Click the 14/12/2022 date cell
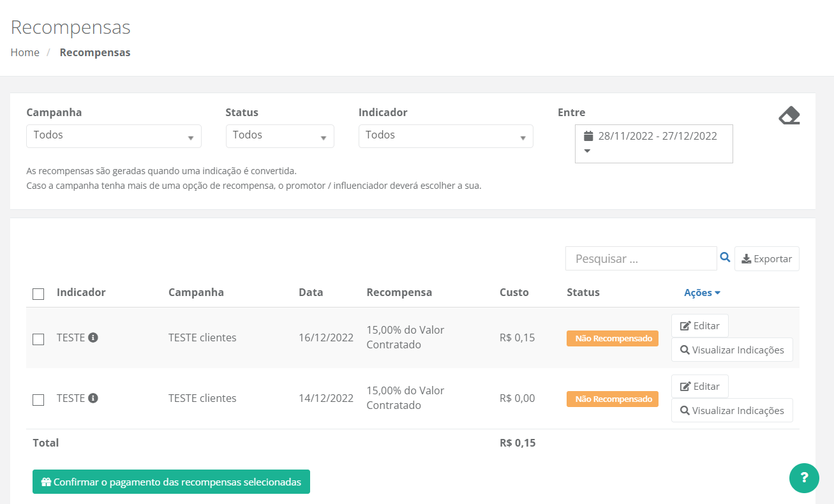Image resolution: width=834 pixels, height=504 pixels. (326, 398)
